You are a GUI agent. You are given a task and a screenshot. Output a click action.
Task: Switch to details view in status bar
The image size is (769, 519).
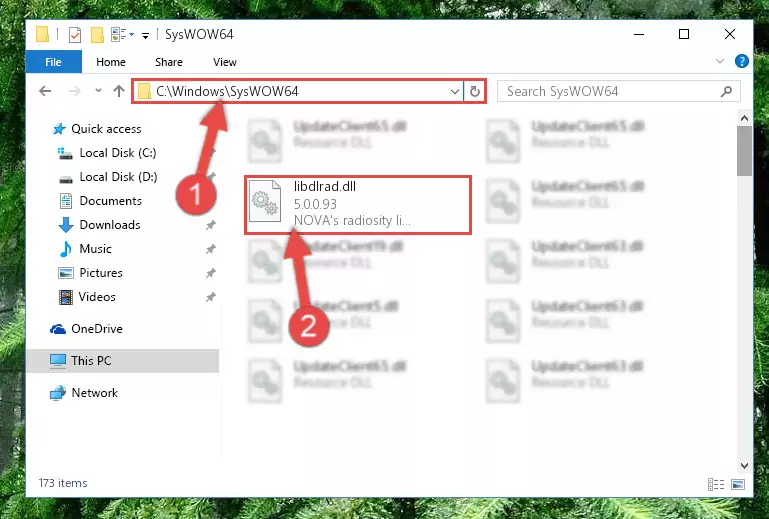716,484
